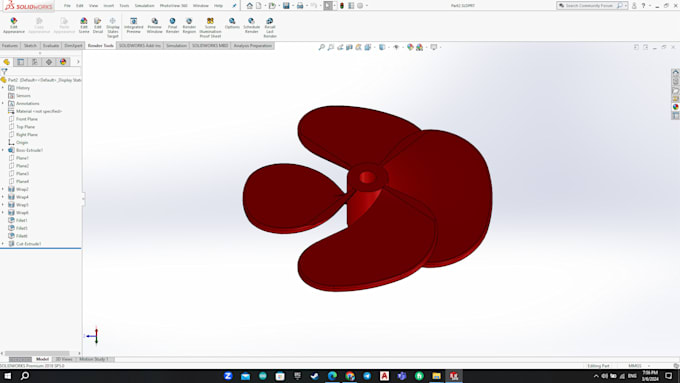This screenshot has width=680, height=383.
Task: Open the Edit Scene tool
Action: 84,26
